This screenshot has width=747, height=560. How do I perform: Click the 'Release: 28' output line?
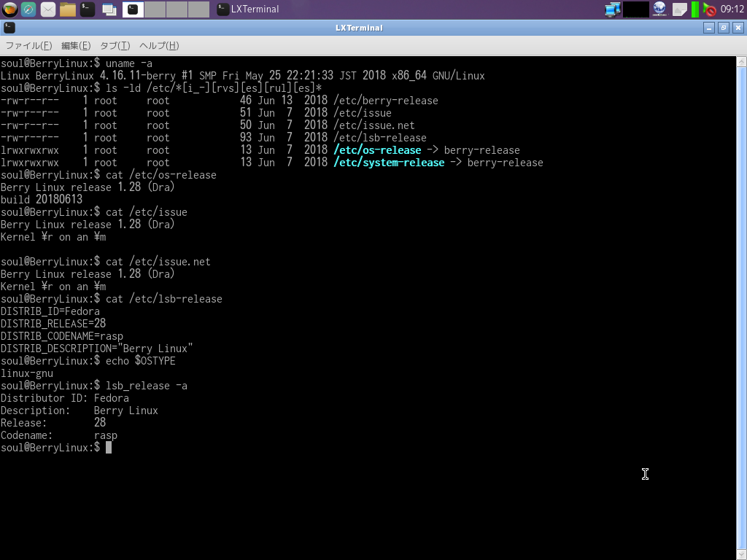(53, 423)
